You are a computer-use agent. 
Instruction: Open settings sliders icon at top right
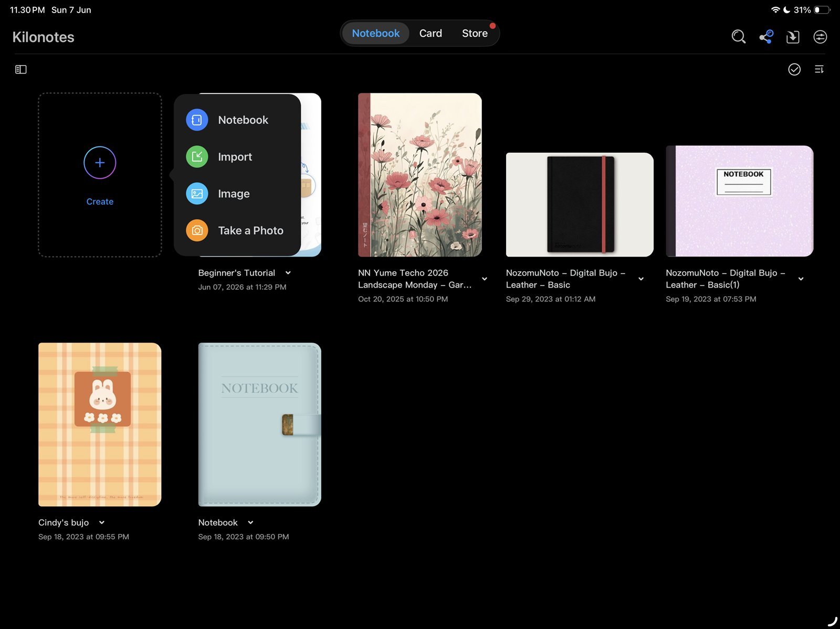[x=820, y=37]
